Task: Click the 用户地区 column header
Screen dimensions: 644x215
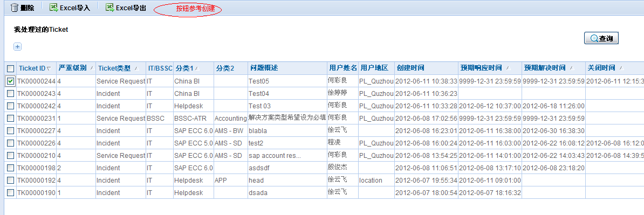Action: coord(376,68)
